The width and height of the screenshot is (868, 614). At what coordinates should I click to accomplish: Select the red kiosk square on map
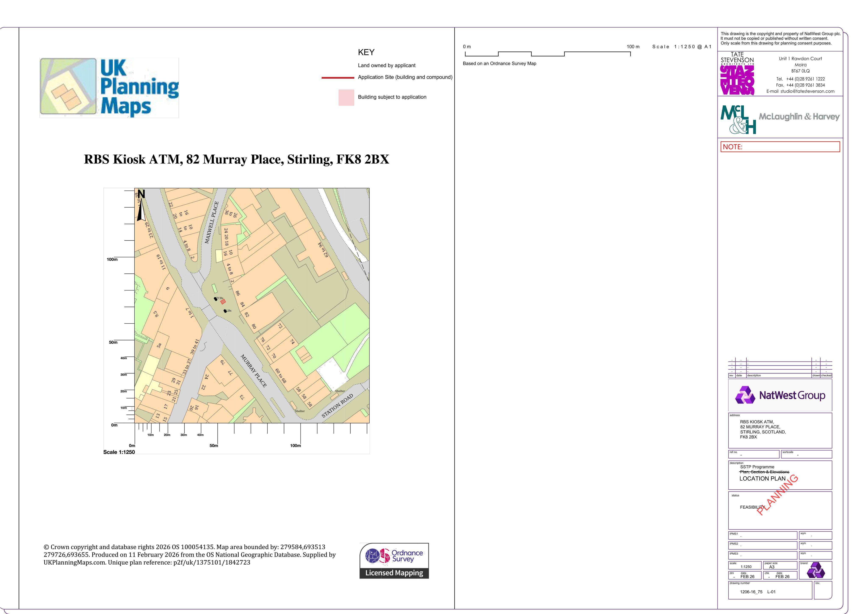coord(223,301)
